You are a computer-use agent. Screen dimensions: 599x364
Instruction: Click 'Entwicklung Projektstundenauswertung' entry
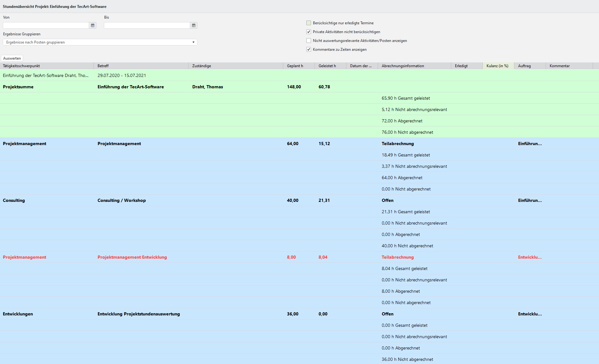139,314
